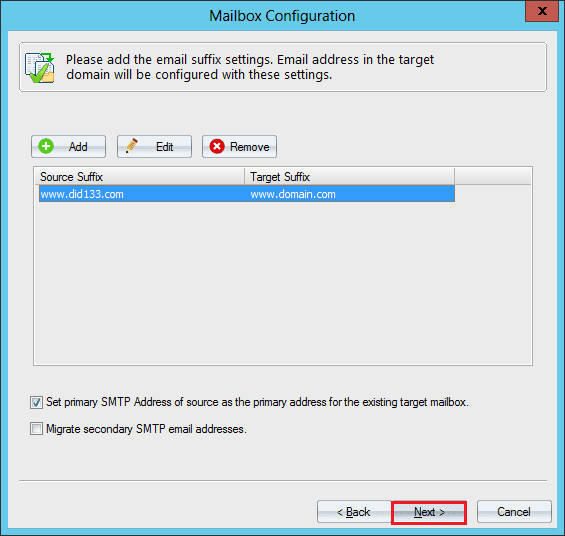
Task: Click the Mailbox Configuration title bar
Action: coord(282,16)
